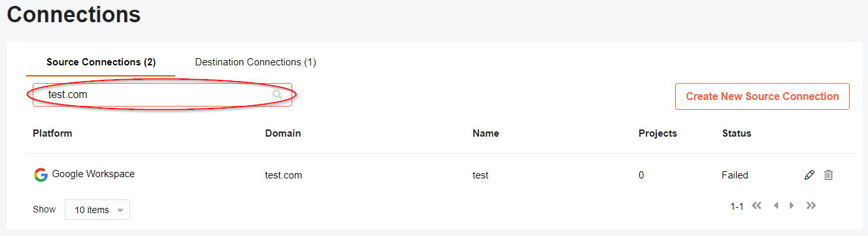Click into the test.com search field

pyautogui.click(x=162, y=95)
